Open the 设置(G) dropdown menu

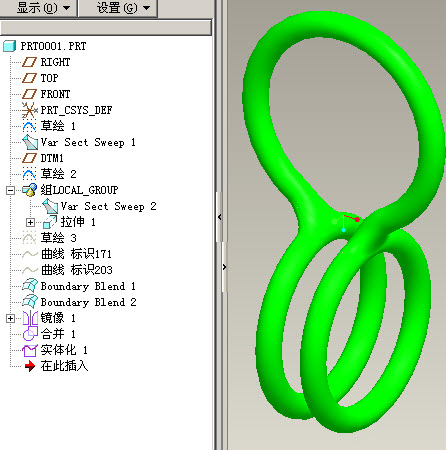coord(118,8)
